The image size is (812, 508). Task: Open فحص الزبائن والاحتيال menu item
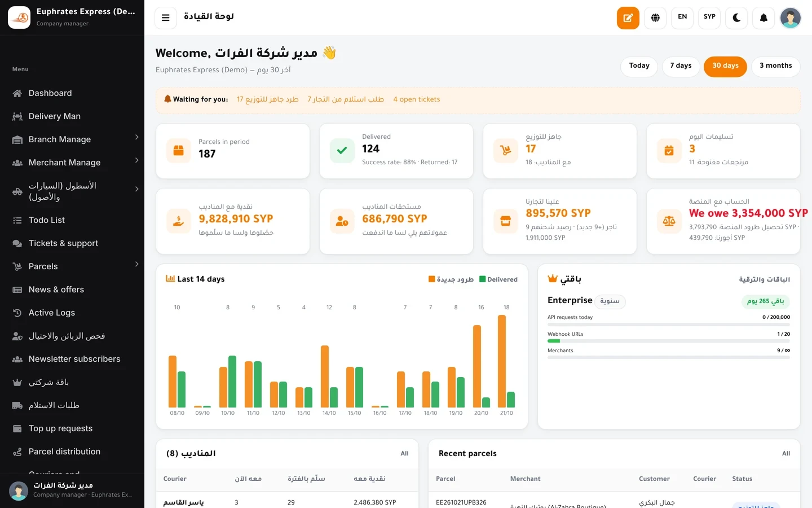pos(72,336)
